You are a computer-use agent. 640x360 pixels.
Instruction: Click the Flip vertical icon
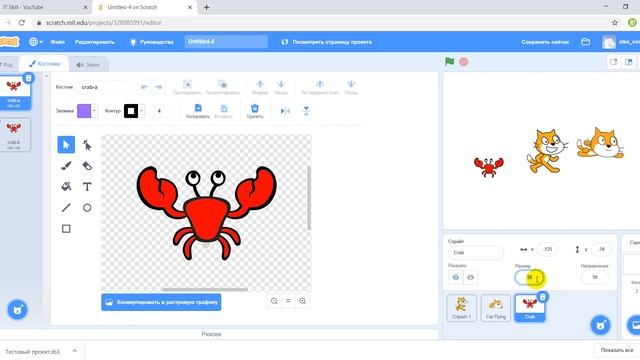306,111
